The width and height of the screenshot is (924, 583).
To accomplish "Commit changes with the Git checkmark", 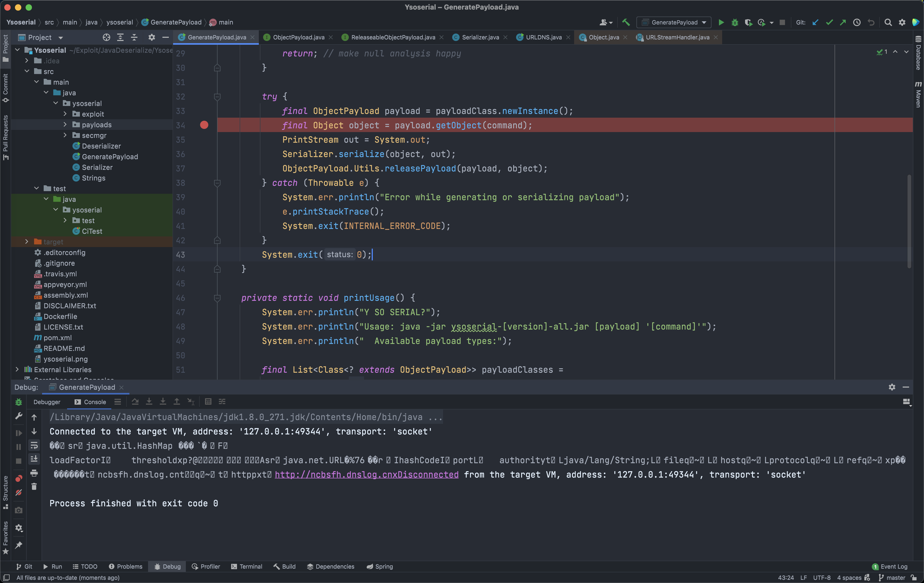I will click(x=829, y=22).
